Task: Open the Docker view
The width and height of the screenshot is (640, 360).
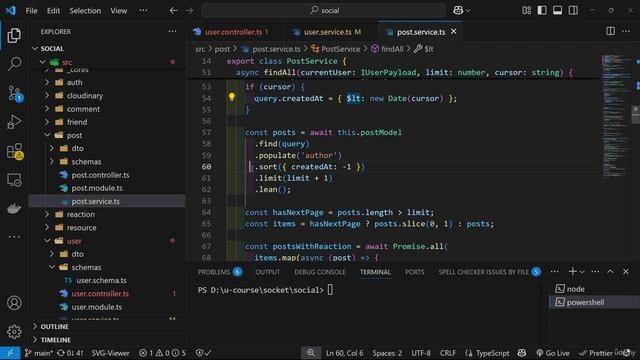Action: pos(14,208)
